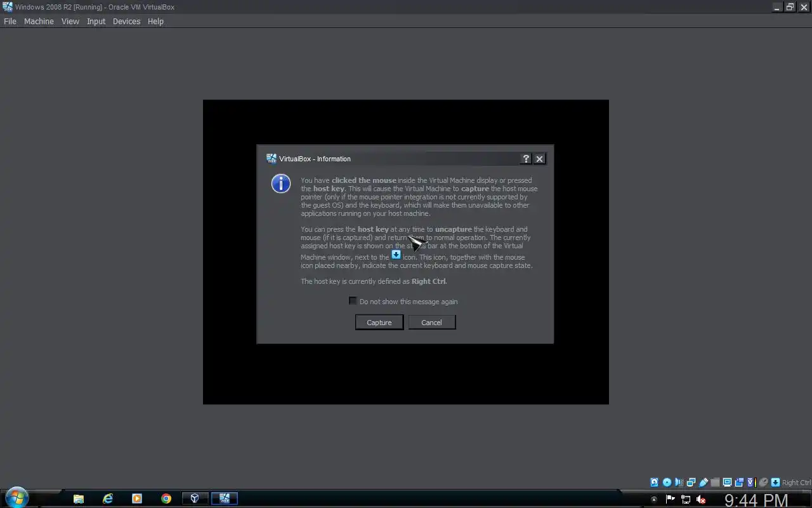The width and height of the screenshot is (812, 508).
Task: Restore the VirtualBox main window
Action: coord(790,7)
